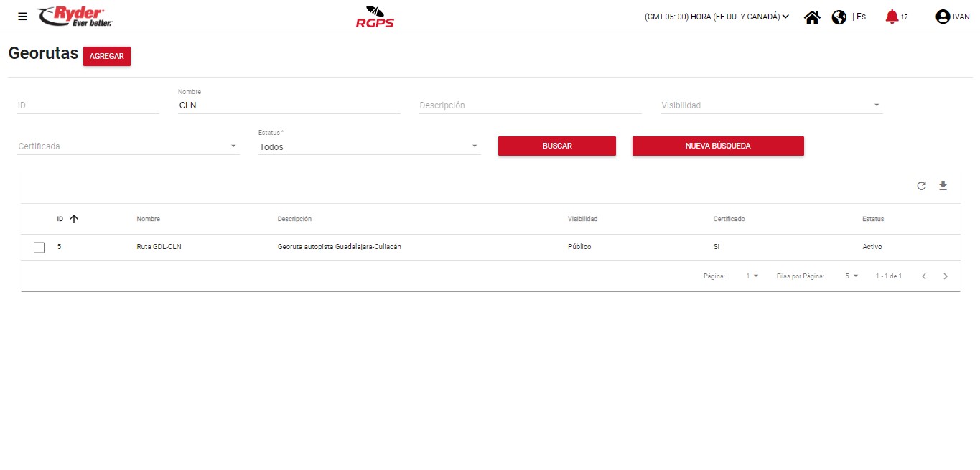Change rows per page dropdown

point(851,276)
